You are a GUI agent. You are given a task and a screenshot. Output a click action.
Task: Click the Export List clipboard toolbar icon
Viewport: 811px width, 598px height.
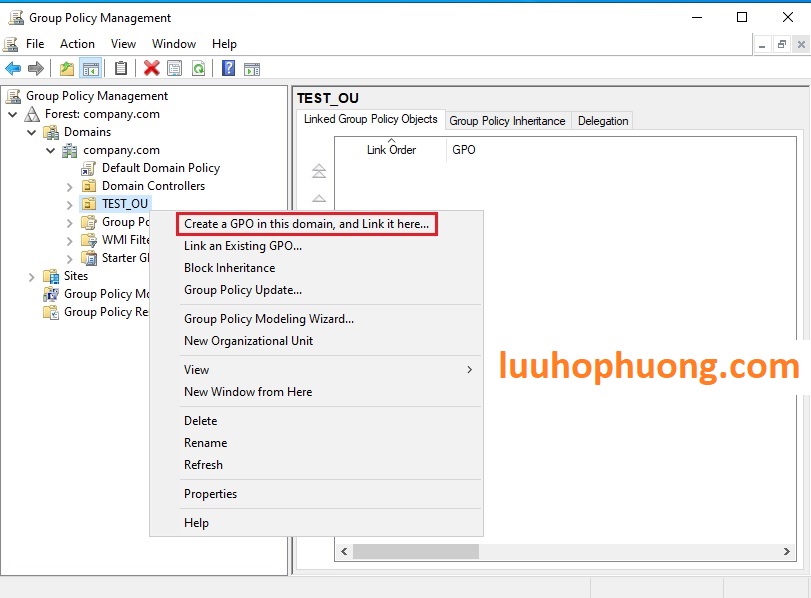tap(121, 67)
